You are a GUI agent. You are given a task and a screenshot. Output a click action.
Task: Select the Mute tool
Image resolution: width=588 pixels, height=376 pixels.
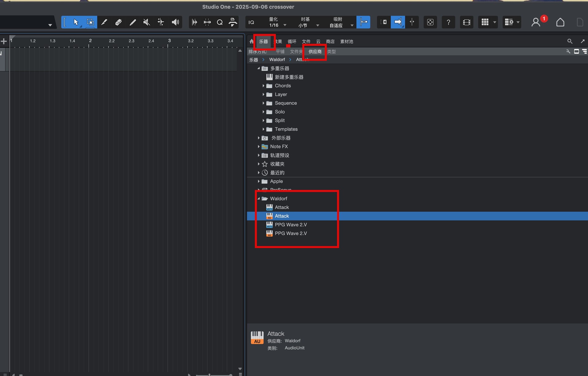[x=147, y=22]
